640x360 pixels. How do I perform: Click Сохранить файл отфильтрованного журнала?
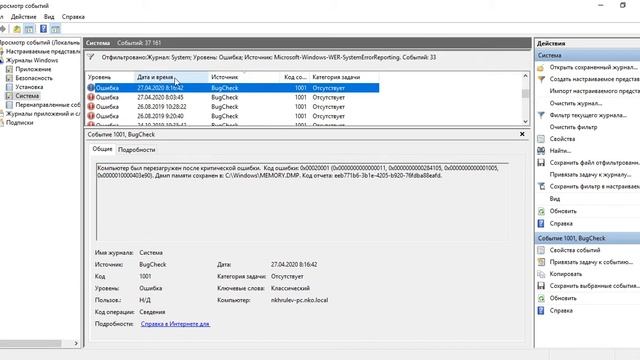click(594, 163)
